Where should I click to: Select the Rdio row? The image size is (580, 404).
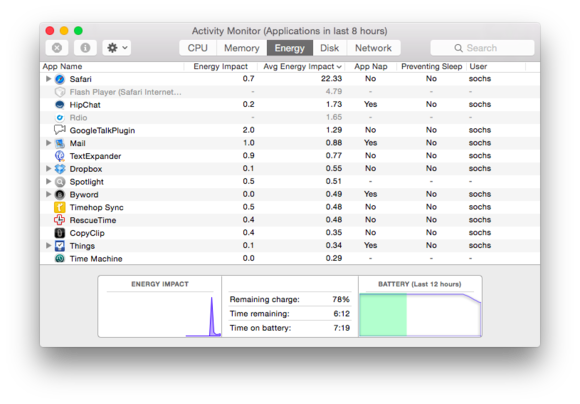pyautogui.click(x=290, y=118)
